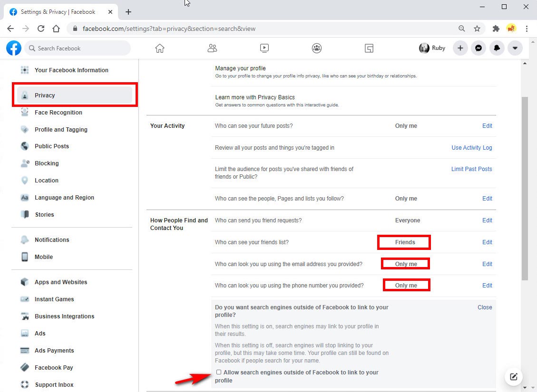The height and width of the screenshot is (392, 537).
Task: Click the Create plus button
Action: [x=460, y=48]
